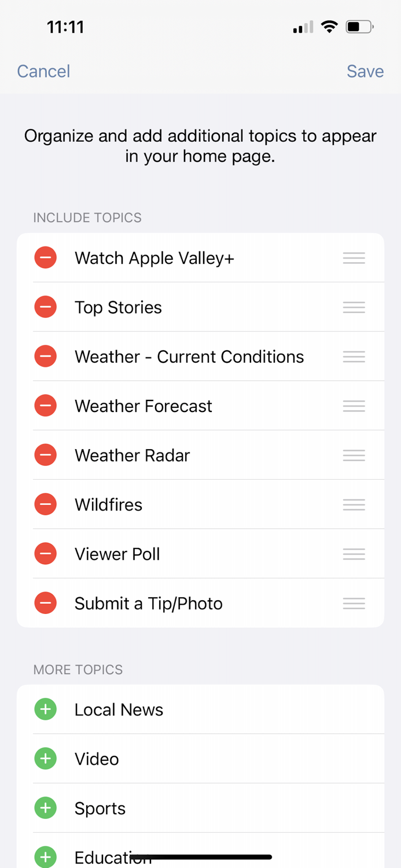Screen dimensions: 401x868
Task: Tap the reorder handle for Submit a Tip/Photo
Action: 354,602
